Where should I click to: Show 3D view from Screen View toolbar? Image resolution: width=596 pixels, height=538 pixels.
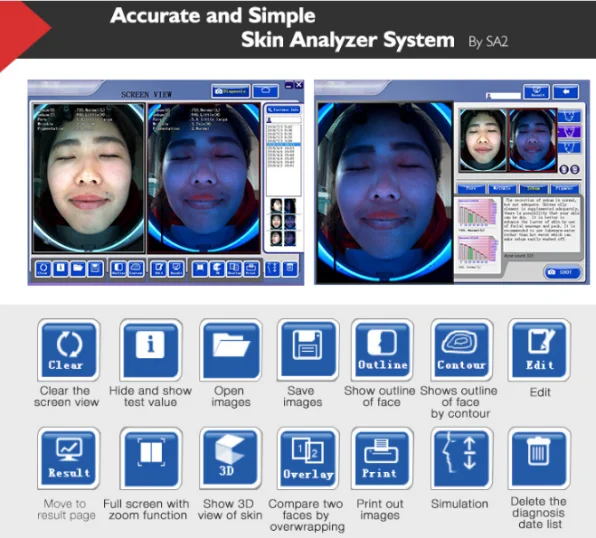point(217,269)
